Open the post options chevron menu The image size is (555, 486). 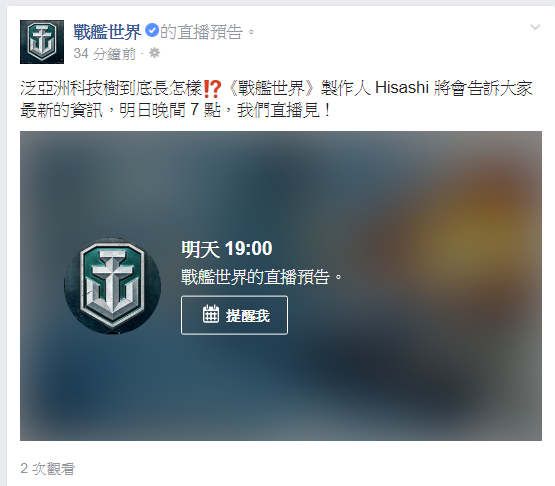pyautogui.click(x=535, y=27)
